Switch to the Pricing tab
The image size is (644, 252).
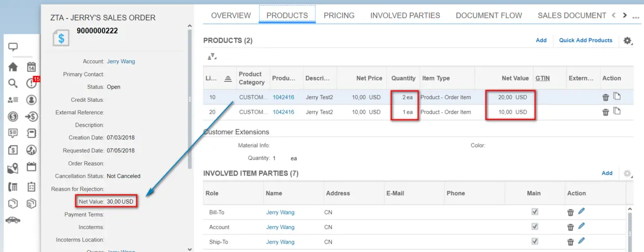339,16
